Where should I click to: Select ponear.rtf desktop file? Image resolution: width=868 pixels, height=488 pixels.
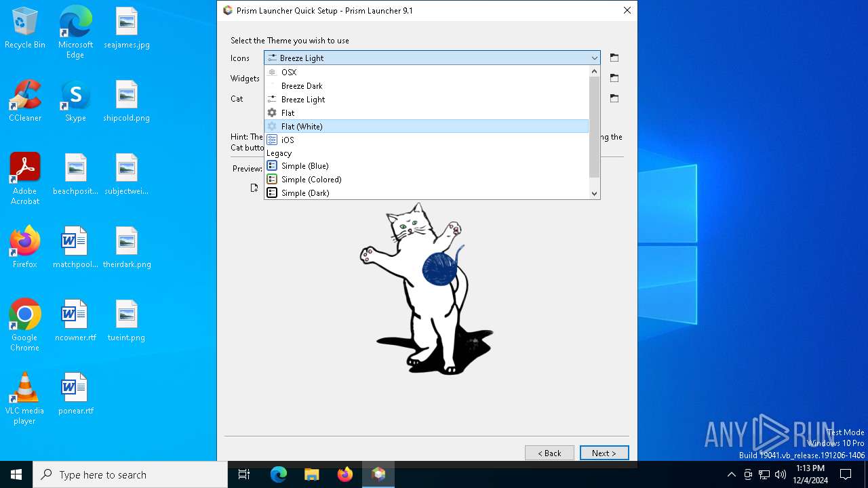tap(75, 394)
